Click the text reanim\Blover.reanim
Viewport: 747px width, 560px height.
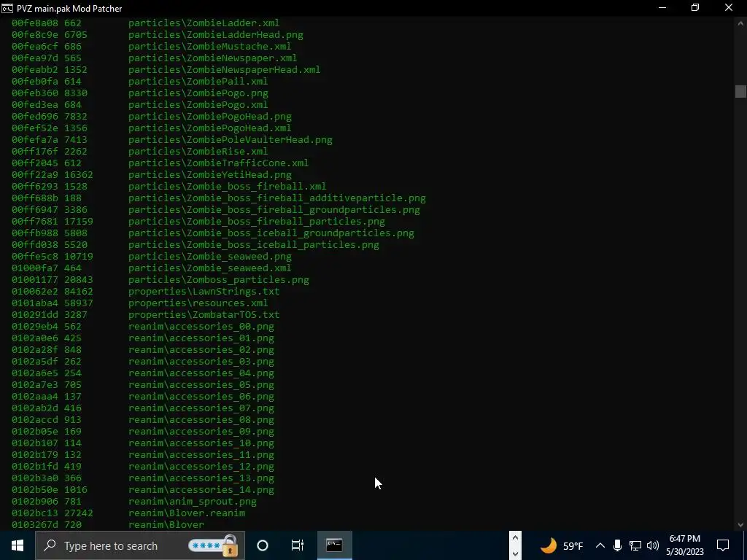click(x=187, y=513)
